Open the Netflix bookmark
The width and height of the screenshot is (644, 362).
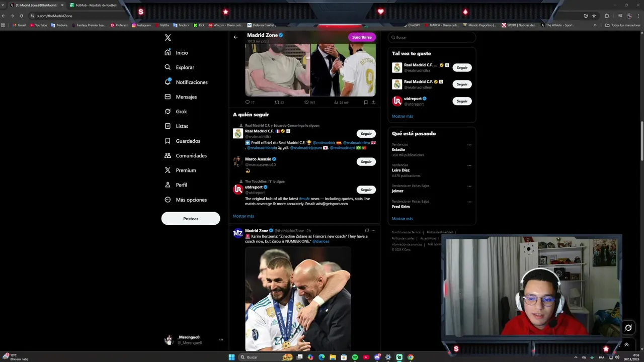point(162,25)
